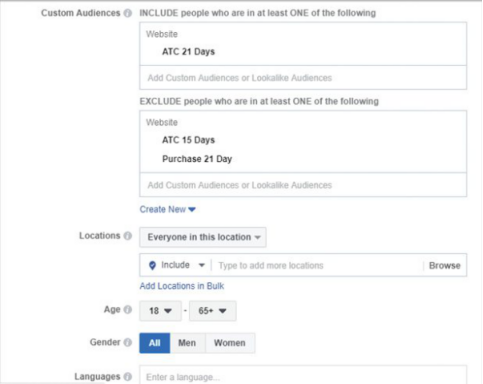
Task: Click include Add Custom Audiences field
Action: [303, 78]
